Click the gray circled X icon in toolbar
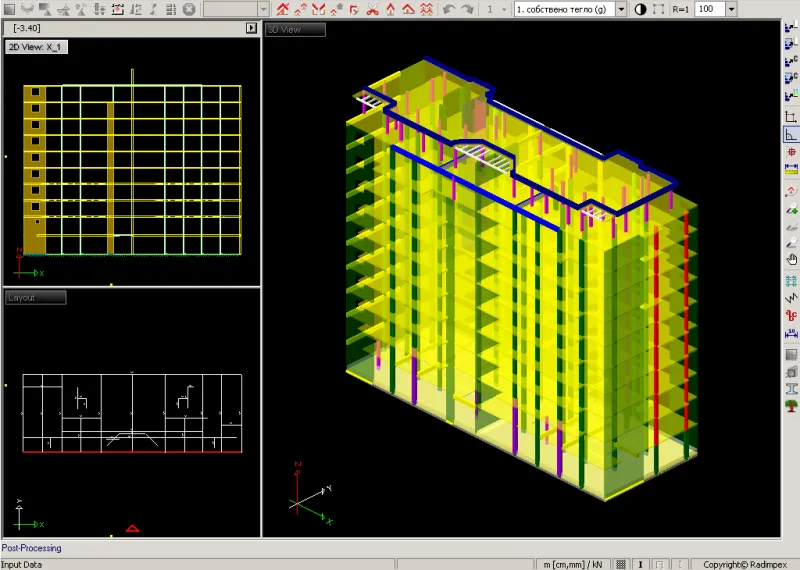The height and width of the screenshot is (570, 800). click(x=189, y=9)
